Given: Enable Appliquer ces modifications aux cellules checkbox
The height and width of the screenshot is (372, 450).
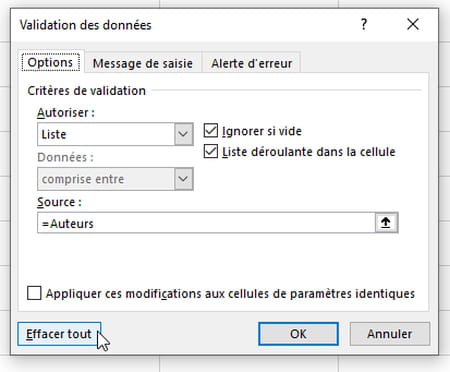Looking at the screenshot, I should tap(34, 293).
